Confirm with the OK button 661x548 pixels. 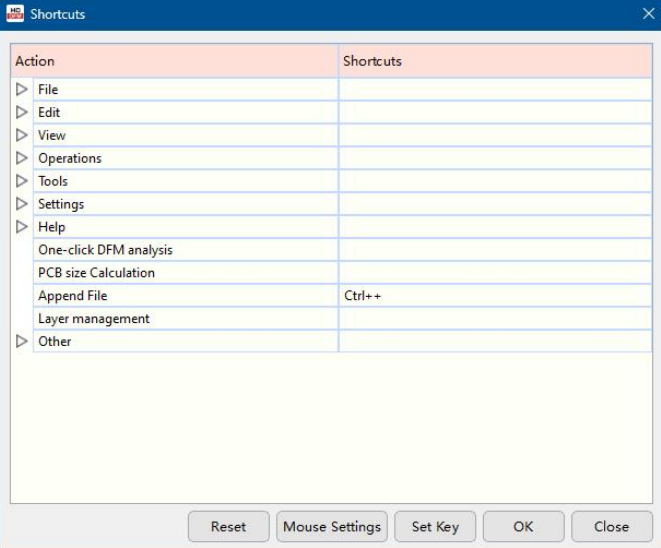pyautogui.click(x=523, y=527)
